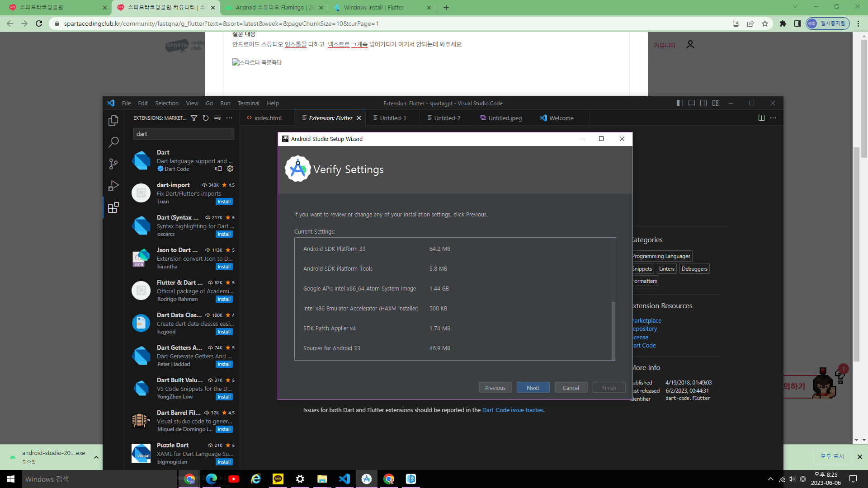
Task: Switch to Android Studio on the taskbar
Action: (367, 479)
